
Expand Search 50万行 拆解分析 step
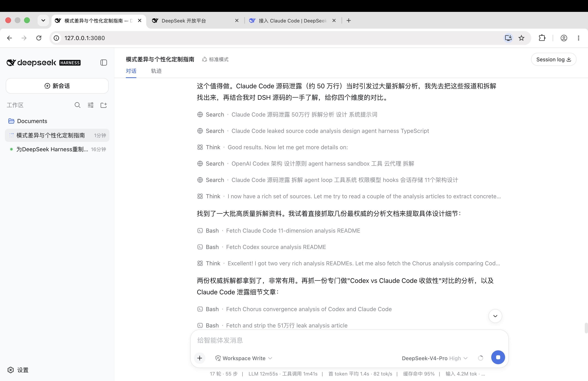pos(287,114)
